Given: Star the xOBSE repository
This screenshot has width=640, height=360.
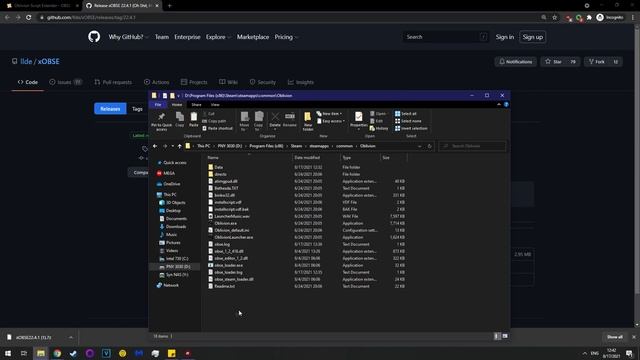Looking at the screenshot, I should point(554,62).
